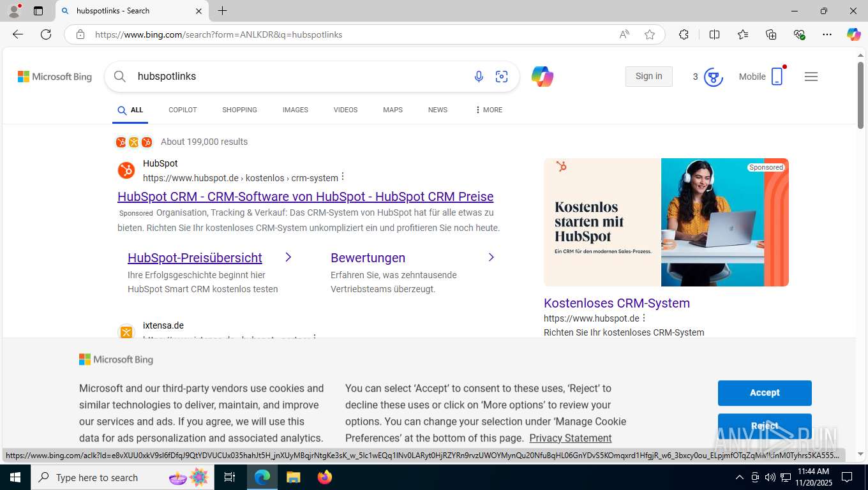Click the search magnifier icon
Screen dimensions: 868x490
tap(119, 77)
